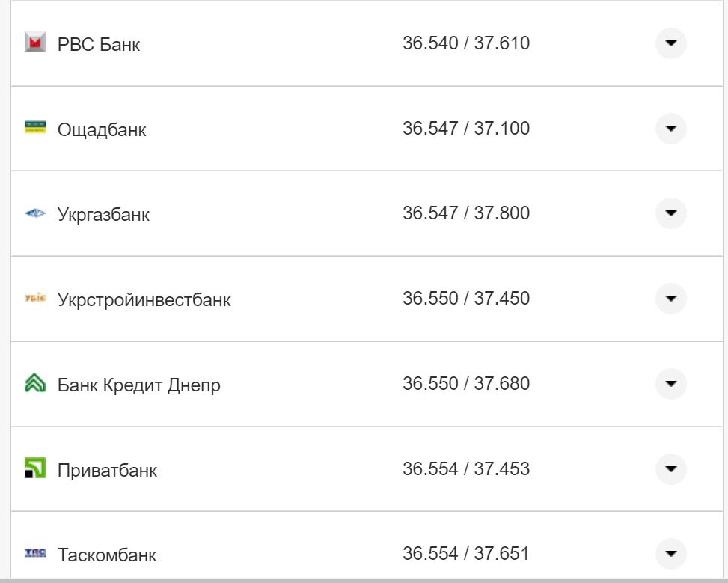Viewport: 728px width, 583px height.
Task: Click the Укргазбанк logo icon
Action: pos(35,214)
